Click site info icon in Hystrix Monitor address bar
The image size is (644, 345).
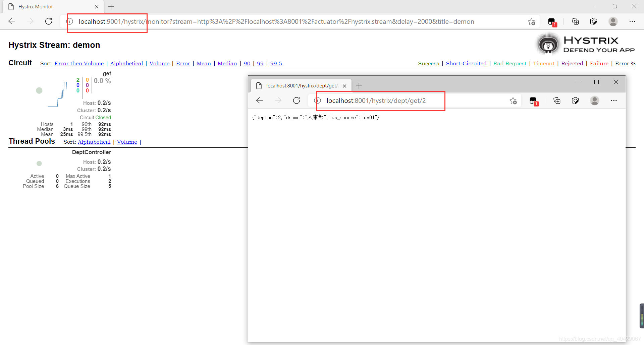[70, 21]
